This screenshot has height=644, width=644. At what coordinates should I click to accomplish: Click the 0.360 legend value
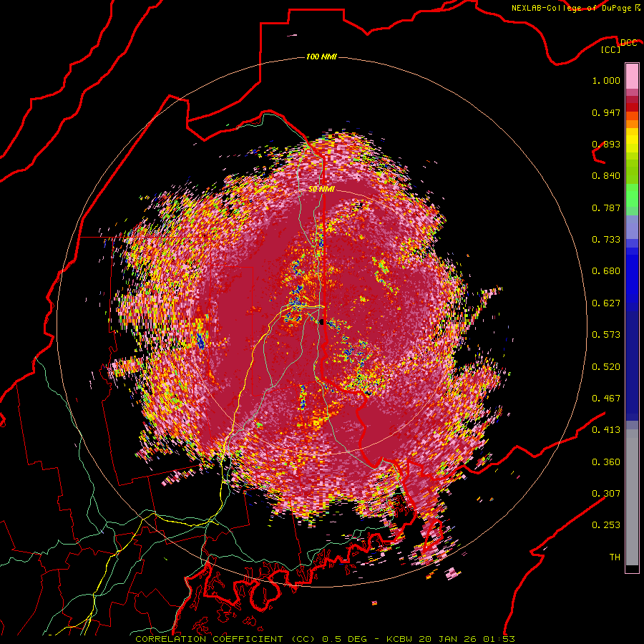(606, 462)
